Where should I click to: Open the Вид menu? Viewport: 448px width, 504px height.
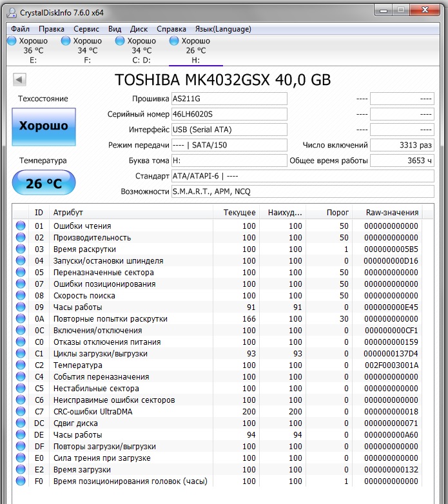[115, 29]
